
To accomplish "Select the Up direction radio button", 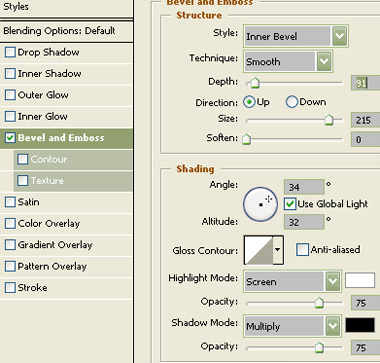I will [249, 102].
